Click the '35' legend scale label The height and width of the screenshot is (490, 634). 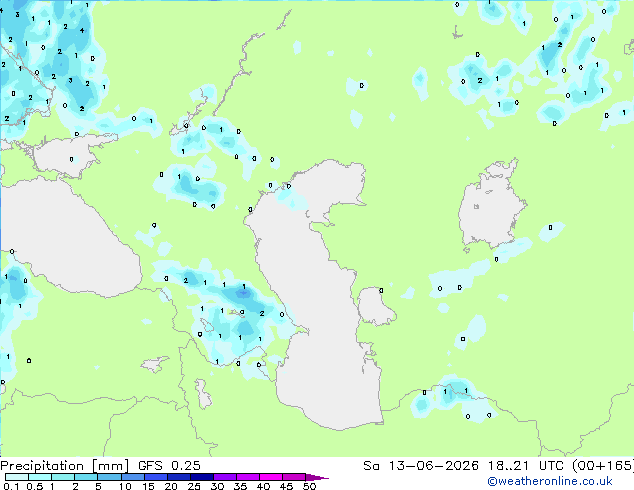point(240,486)
